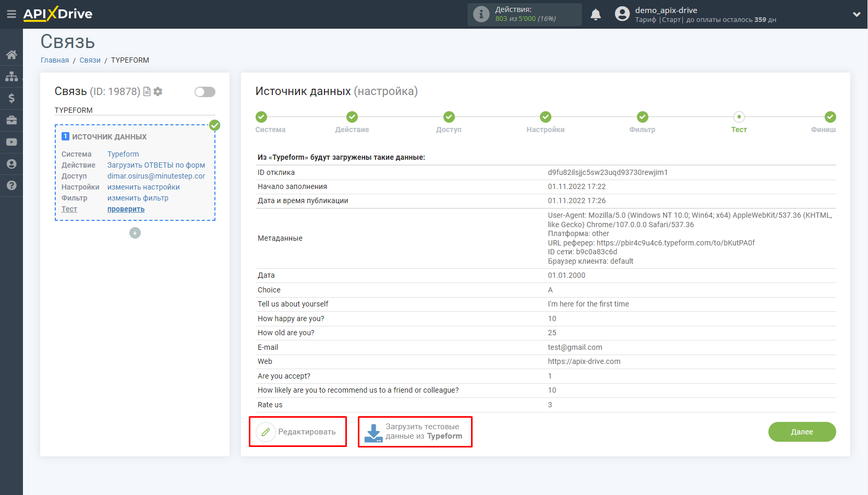
Task: Add a new block with plus icon
Action: point(135,233)
